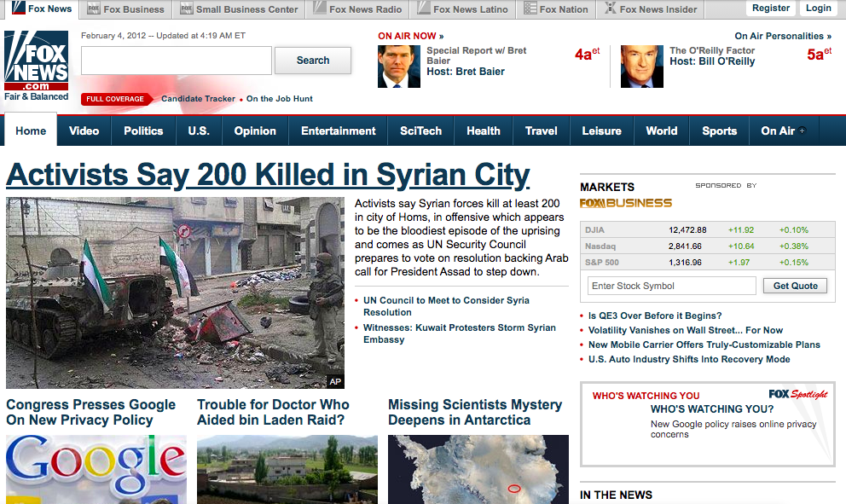The height and width of the screenshot is (504, 846).
Task: Click the Fox Business logo in Markets
Action: (626, 203)
